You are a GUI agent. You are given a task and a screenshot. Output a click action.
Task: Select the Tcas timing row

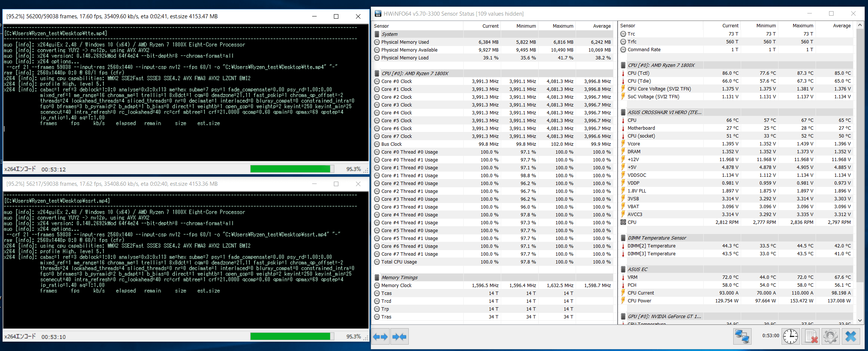[493, 293]
